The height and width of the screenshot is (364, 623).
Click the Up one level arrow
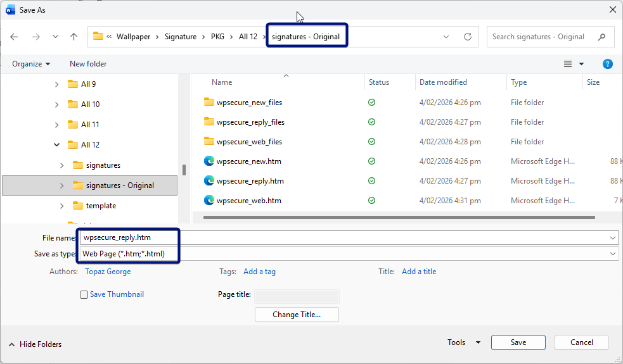click(x=74, y=37)
